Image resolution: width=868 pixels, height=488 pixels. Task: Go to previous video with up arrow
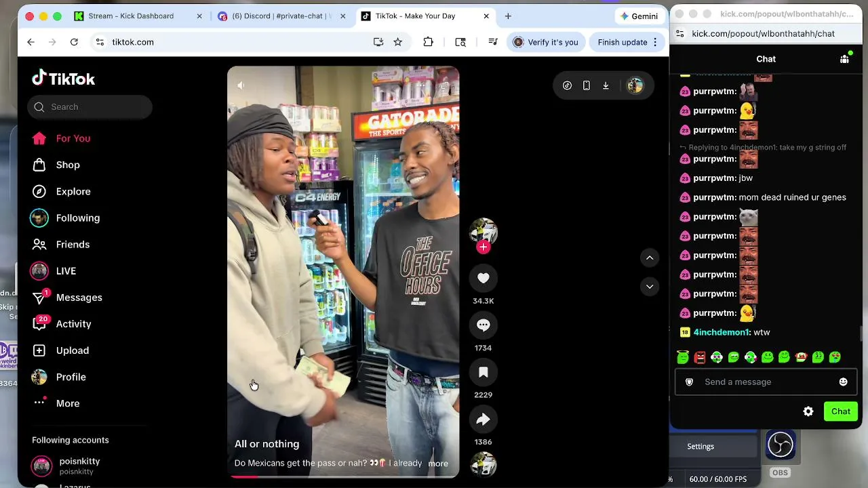click(x=650, y=258)
